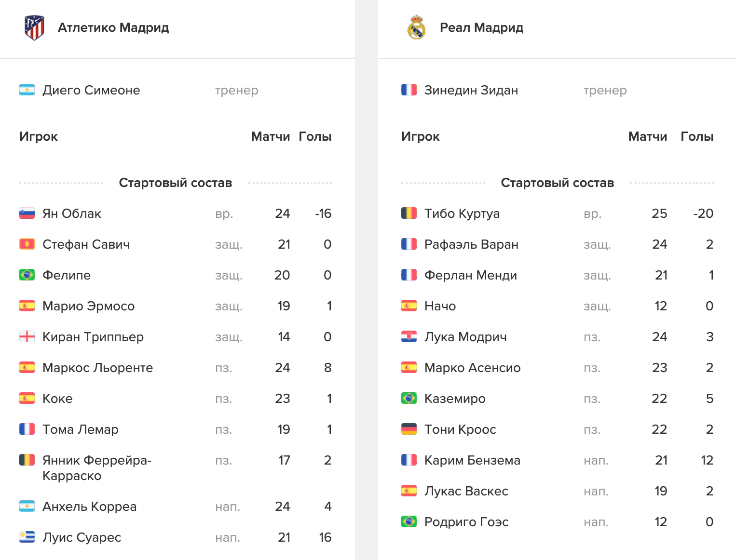This screenshot has height=560, width=736.
Task: Click Germany flag next to Тони Кроос
Action: [x=409, y=429]
